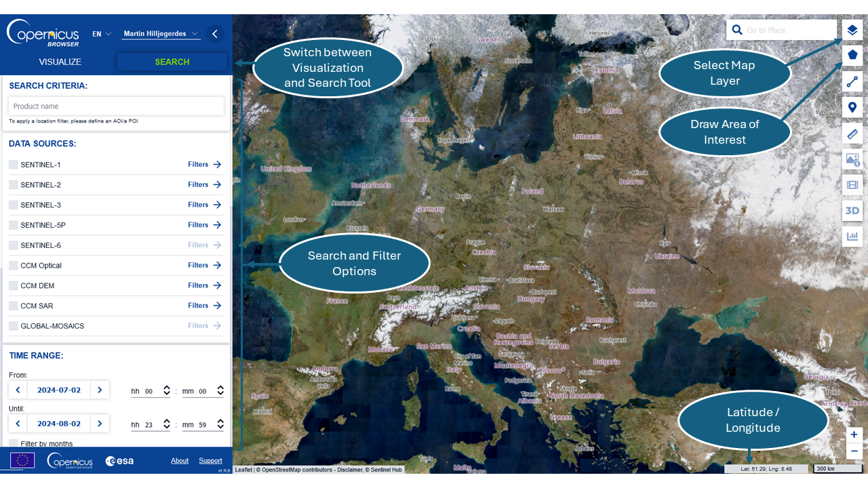
Task: Expand the Martin Hilljegerdes user menu
Action: tap(161, 34)
